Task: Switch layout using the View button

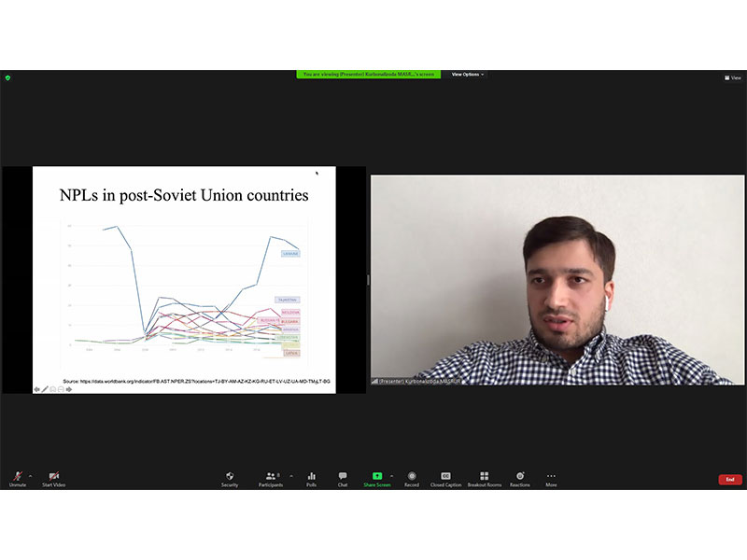Action: [x=733, y=77]
